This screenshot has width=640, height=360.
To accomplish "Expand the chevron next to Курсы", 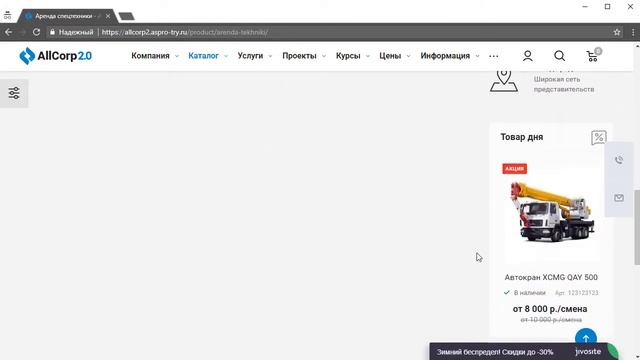I will tap(367, 56).
